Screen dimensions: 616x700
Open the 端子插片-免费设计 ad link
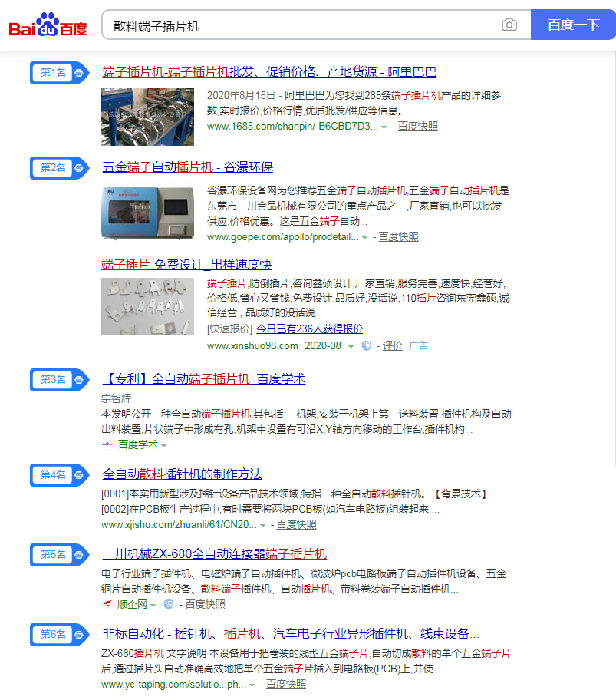click(186, 264)
